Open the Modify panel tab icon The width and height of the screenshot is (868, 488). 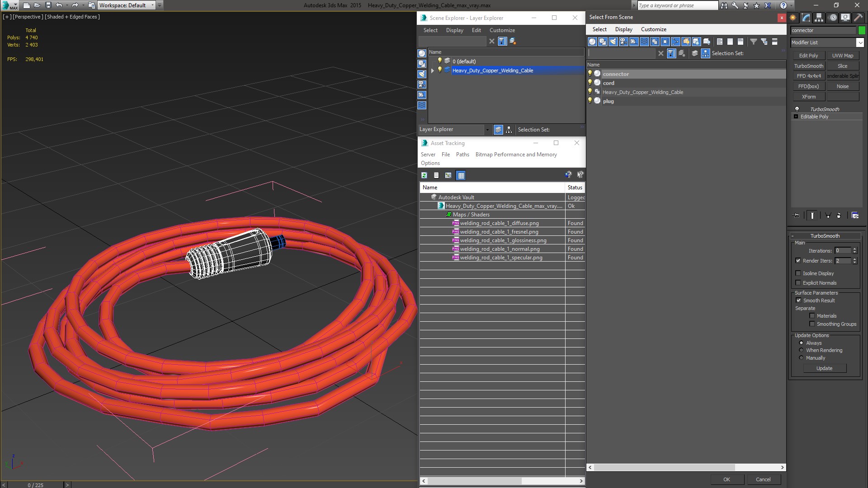tap(806, 18)
